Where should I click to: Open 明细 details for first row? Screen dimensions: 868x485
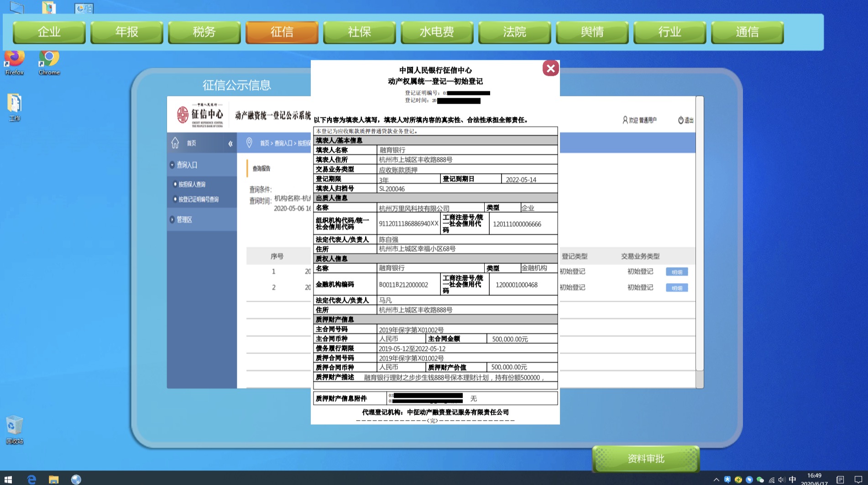click(x=677, y=272)
